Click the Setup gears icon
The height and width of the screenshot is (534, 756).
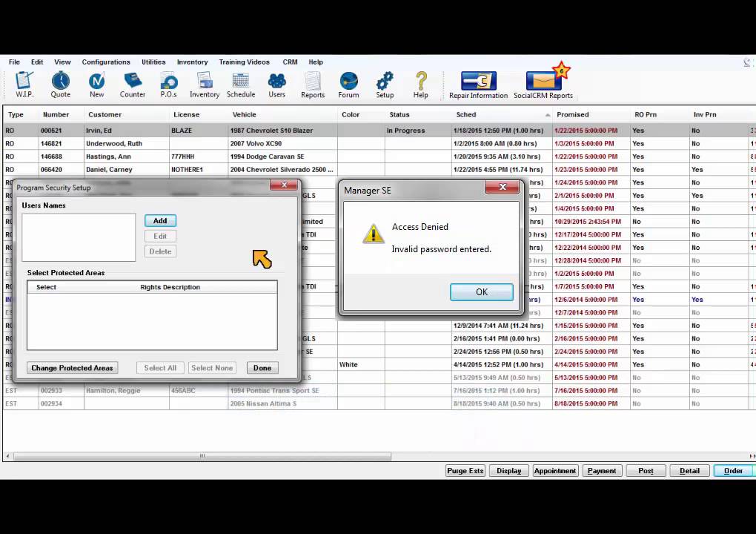tap(385, 84)
